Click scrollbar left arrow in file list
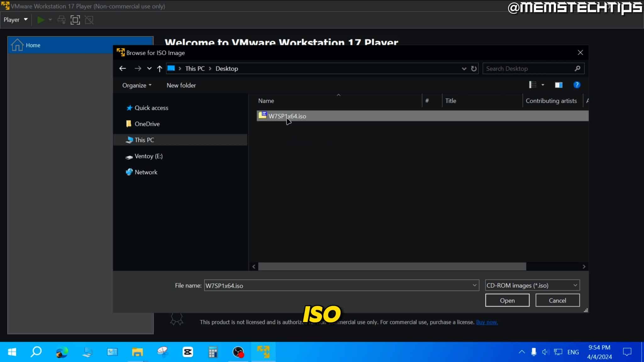This screenshot has height=362, width=644. coord(254,266)
